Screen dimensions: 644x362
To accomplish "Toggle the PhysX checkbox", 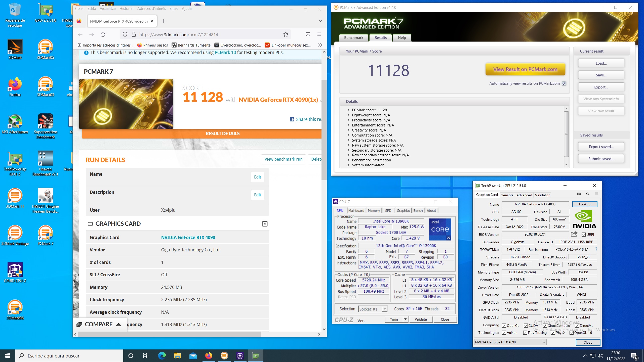I will pos(553,332).
